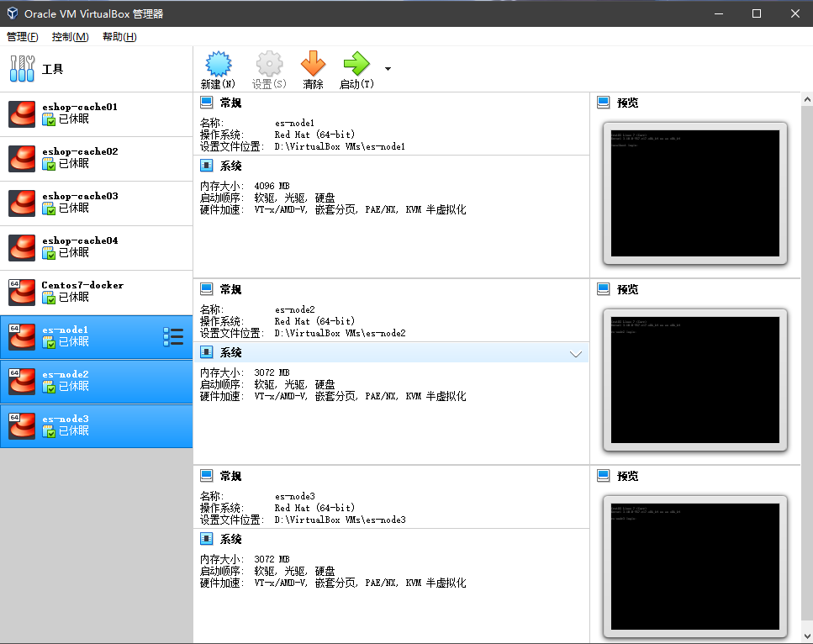Click es-node2 memory value '3072 MB'
The height and width of the screenshot is (644, 813).
coord(272,372)
